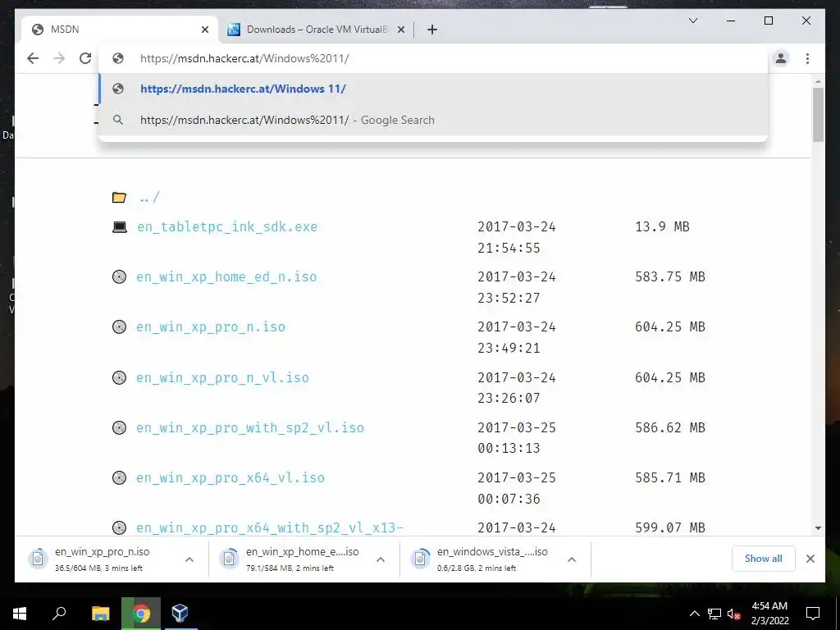The width and height of the screenshot is (840, 630).
Task: Open the Chrome profile avatar icon
Action: click(781, 58)
